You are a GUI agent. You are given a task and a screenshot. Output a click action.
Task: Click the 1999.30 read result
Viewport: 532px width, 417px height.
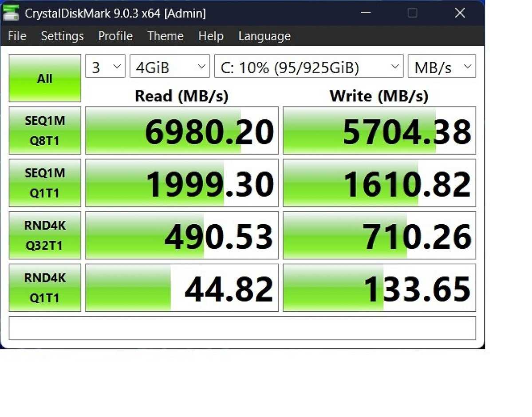[x=182, y=183]
